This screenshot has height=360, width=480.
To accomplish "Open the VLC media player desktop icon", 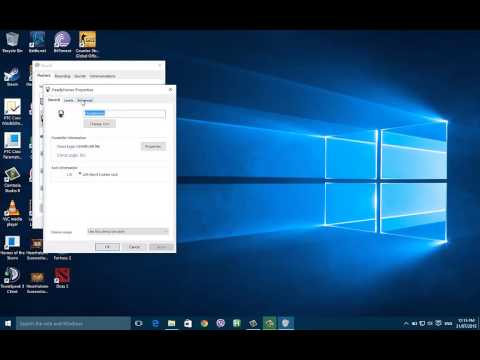I will pos(12,213).
